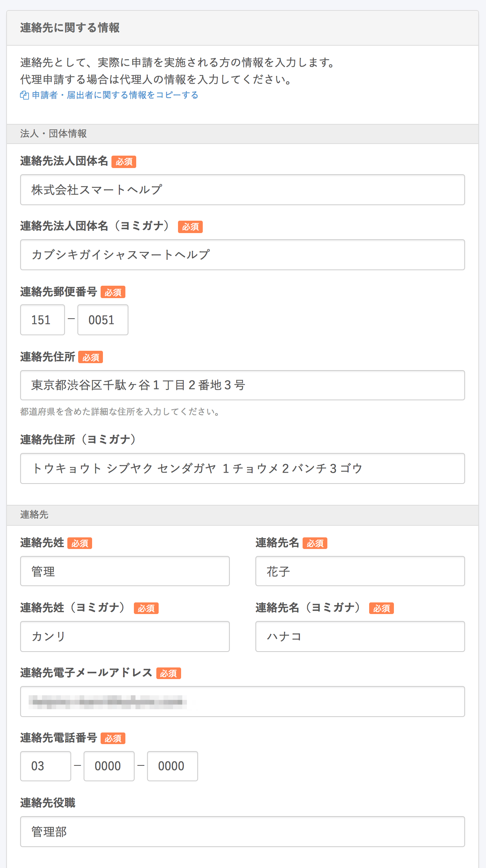Edit the surname kana field カンリ
The width and height of the screenshot is (486, 868).
(x=125, y=636)
